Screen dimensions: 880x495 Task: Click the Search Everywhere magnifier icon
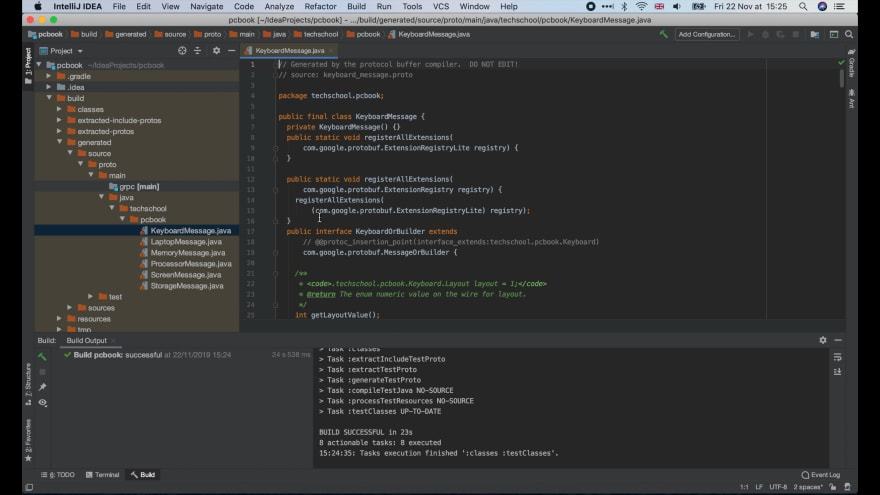pyautogui.click(x=849, y=34)
